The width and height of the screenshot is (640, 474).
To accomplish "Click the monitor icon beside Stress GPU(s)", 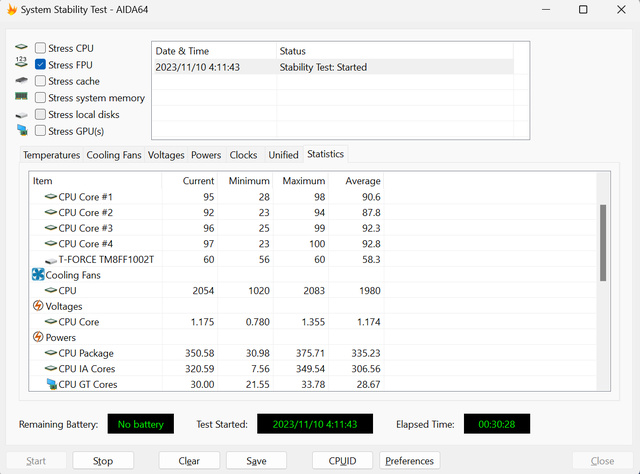I will [22, 131].
